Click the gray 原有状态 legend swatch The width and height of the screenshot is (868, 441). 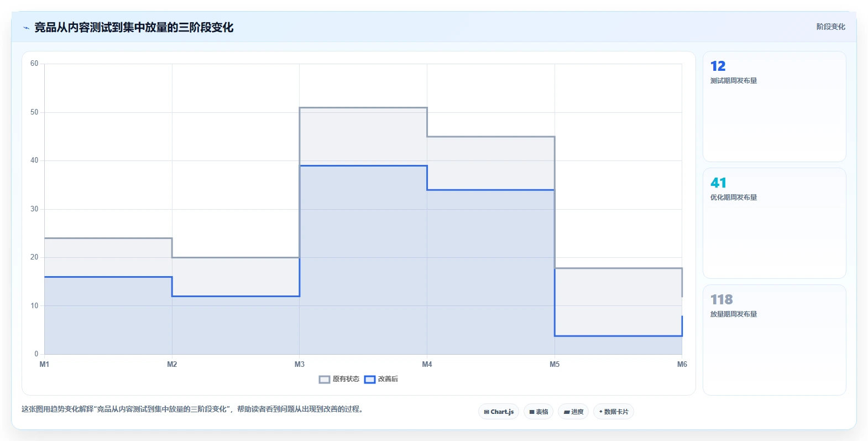click(325, 380)
